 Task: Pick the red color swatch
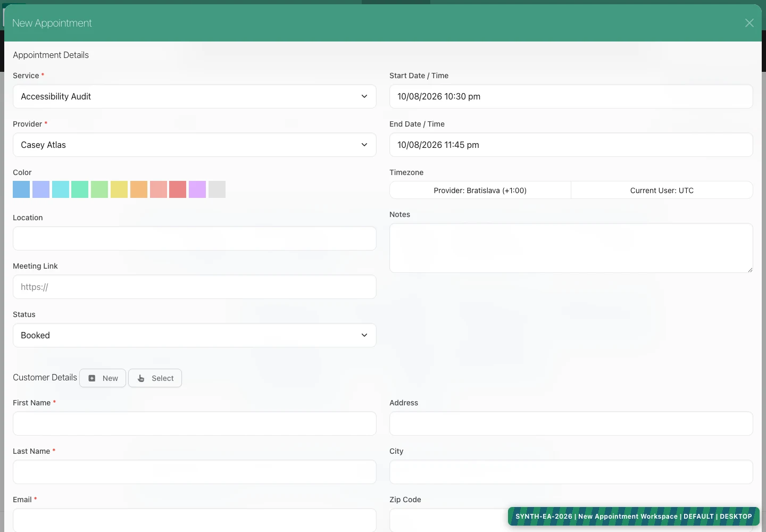(178, 189)
